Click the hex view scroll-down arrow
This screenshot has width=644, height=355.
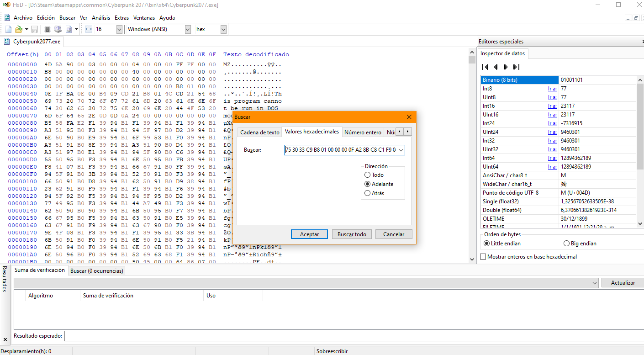(x=472, y=259)
